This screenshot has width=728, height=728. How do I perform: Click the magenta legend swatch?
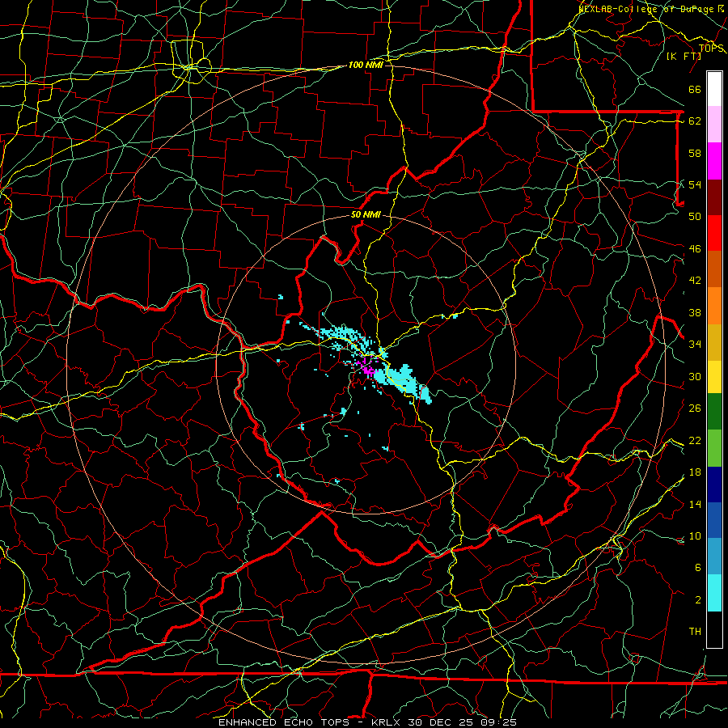point(714,161)
